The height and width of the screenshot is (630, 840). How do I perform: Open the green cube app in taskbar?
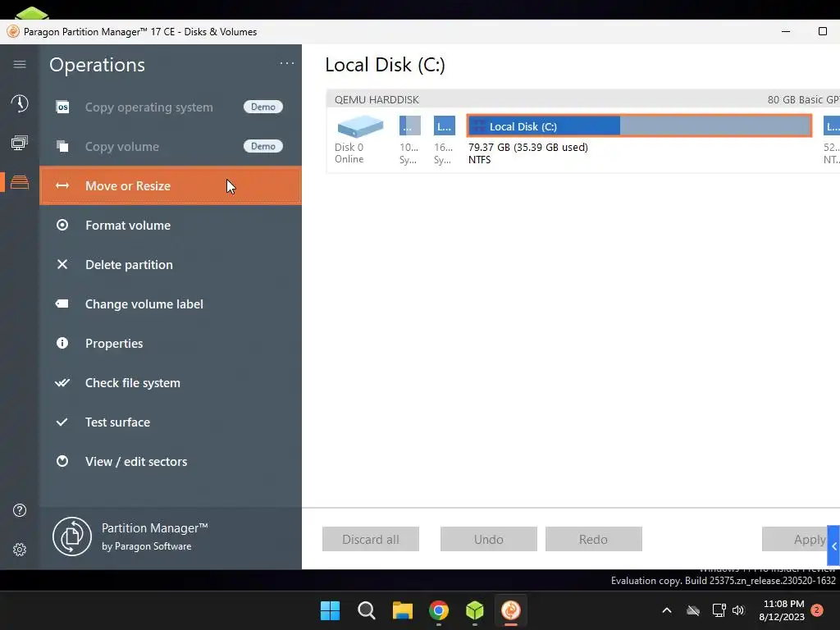[x=475, y=610]
